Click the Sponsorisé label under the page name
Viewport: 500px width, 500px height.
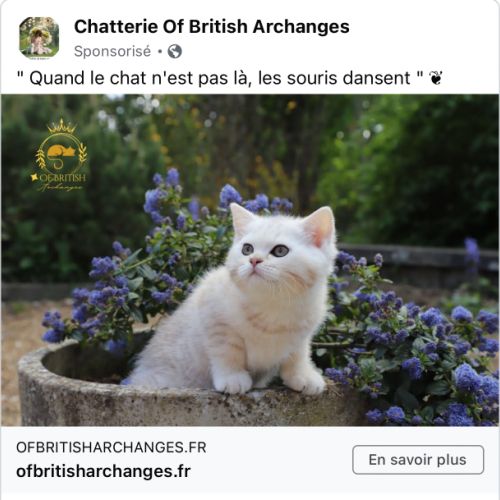(112, 51)
